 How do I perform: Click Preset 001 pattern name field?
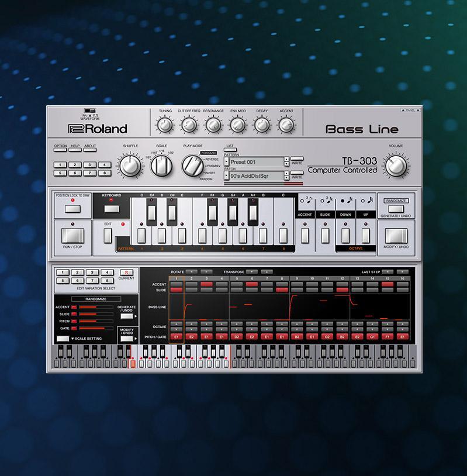tap(257, 162)
